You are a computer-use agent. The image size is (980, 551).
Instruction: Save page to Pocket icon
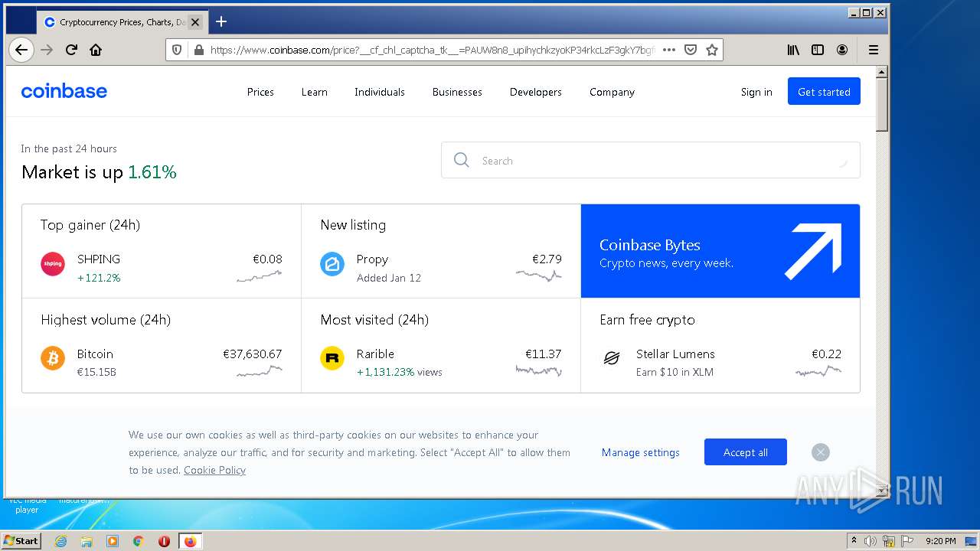point(690,50)
